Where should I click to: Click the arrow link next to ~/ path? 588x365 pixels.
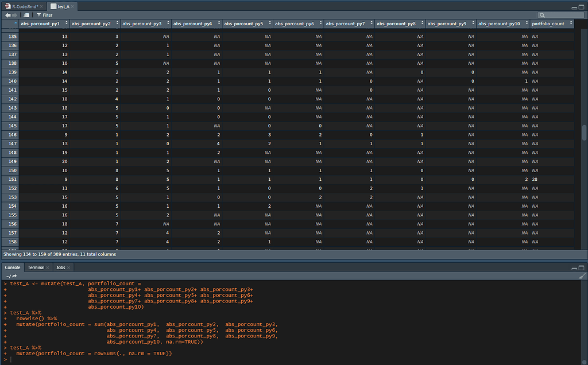point(14,275)
